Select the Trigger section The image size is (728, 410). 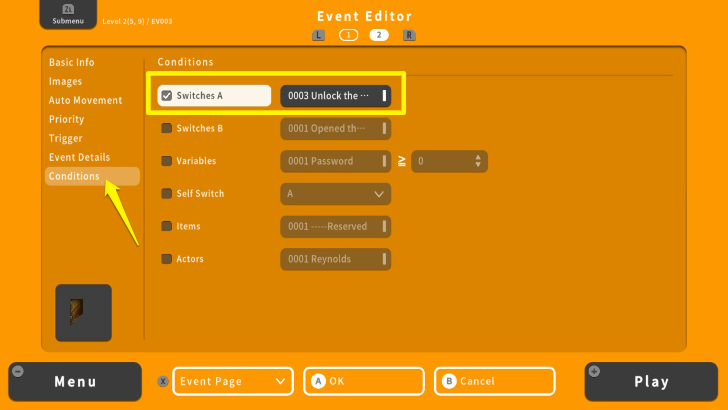65,138
